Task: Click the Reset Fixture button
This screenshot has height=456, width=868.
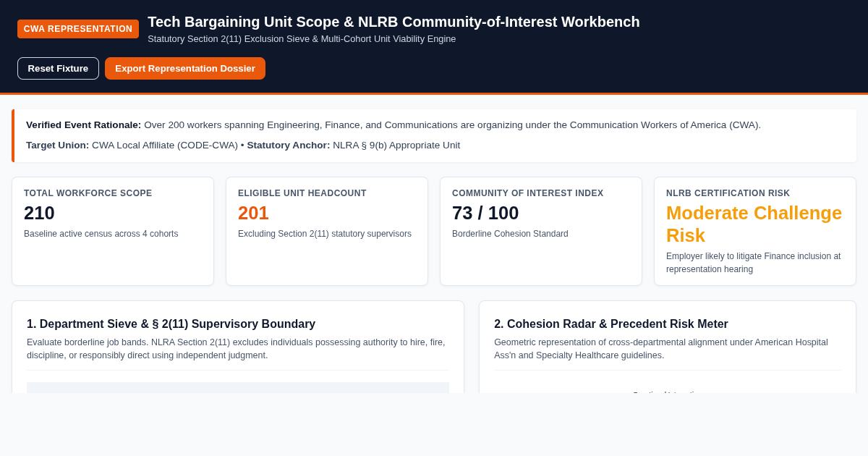Action: tap(58, 68)
